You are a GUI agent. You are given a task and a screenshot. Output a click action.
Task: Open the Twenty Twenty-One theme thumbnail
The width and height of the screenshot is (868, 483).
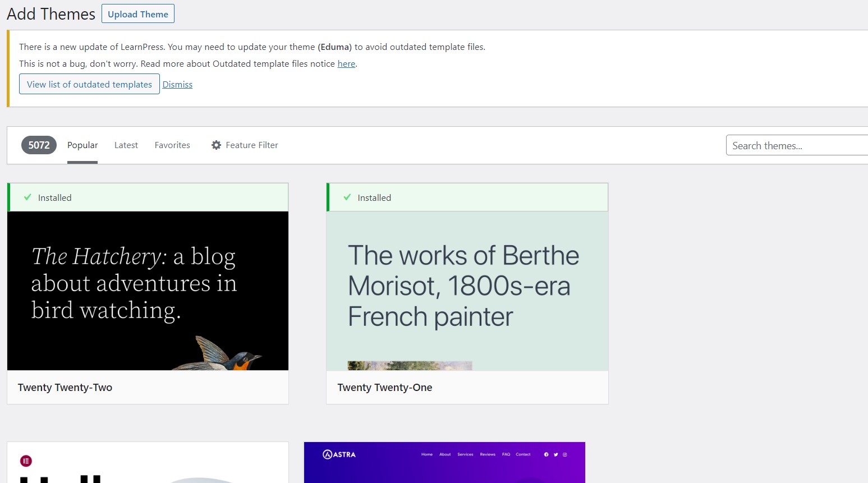point(467,290)
